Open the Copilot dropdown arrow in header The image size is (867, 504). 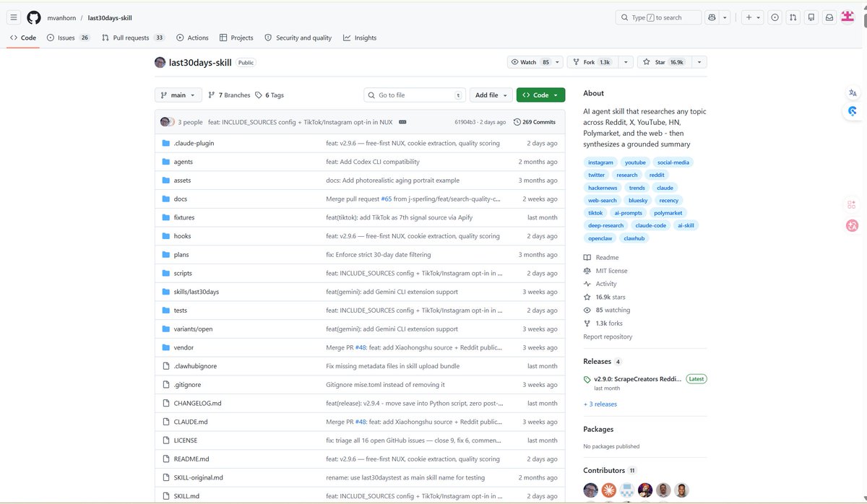(x=725, y=17)
